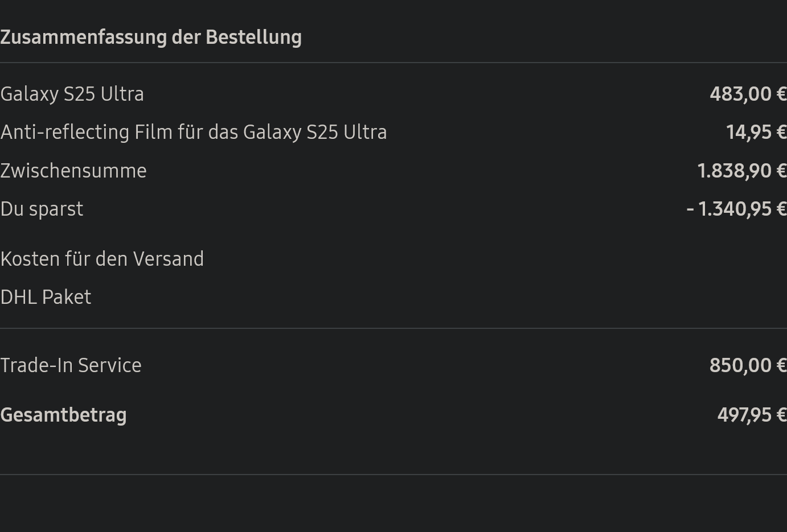Click the 850,00 € trade-in value
787x532 pixels.
pyautogui.click(x=748, y=365)
